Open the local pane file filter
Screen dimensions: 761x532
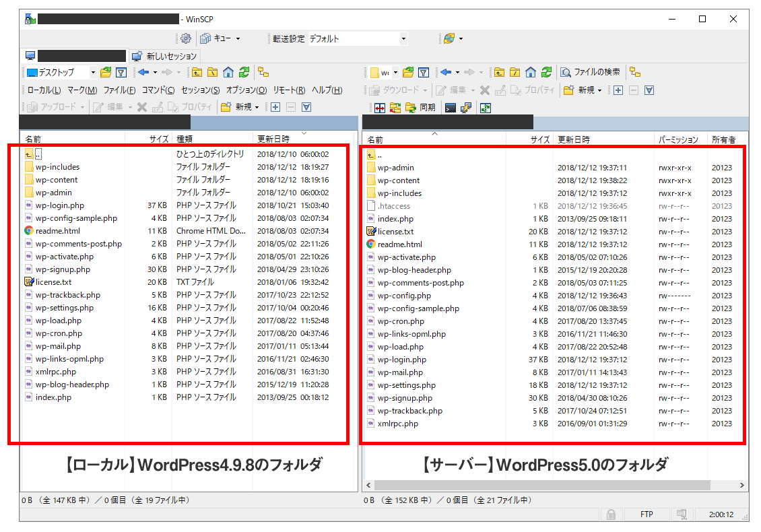pyautogui.click(x=121, y=73)
